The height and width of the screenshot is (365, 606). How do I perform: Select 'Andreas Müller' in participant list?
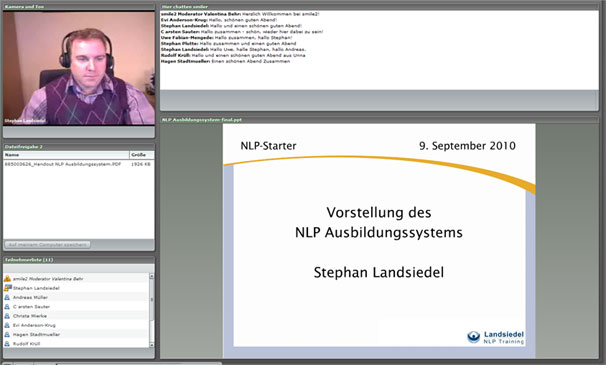click(x=76, y=297)
